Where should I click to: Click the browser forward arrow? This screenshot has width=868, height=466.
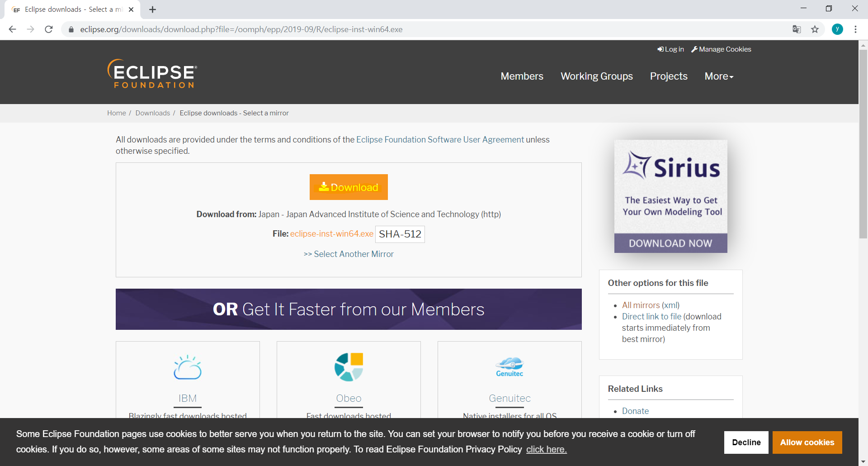(30, 29)
